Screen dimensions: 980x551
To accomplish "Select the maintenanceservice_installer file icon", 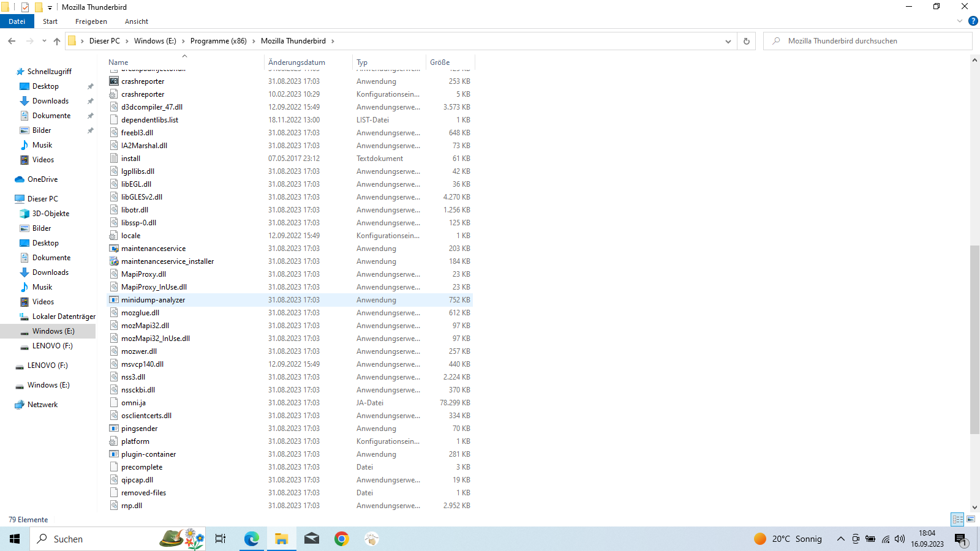I will pos(114,261).
